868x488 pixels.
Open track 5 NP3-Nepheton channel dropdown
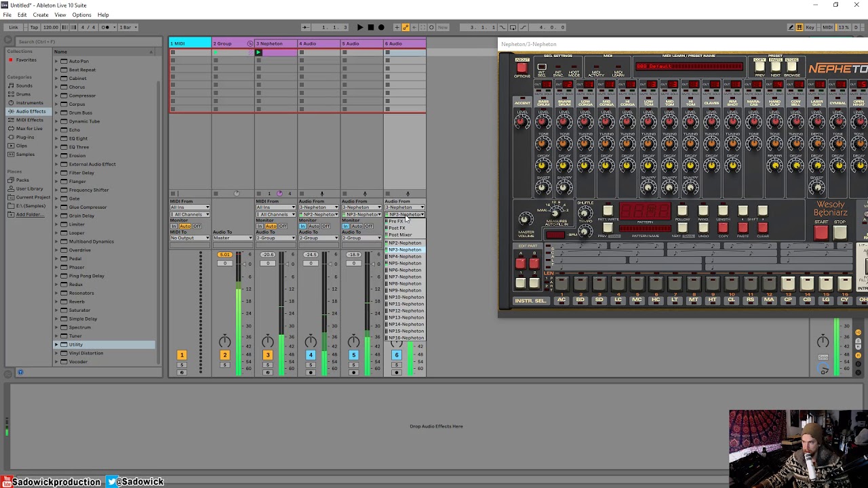(361, 215)
